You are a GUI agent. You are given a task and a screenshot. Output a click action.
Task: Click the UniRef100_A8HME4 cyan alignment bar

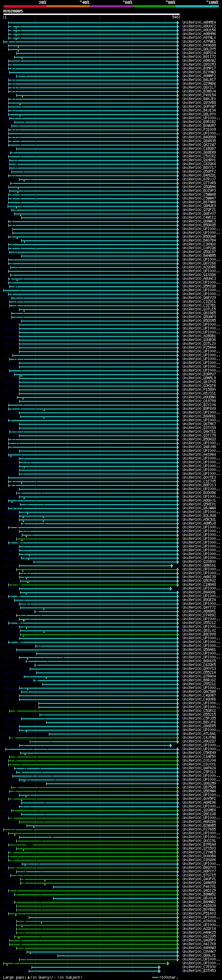93,23
